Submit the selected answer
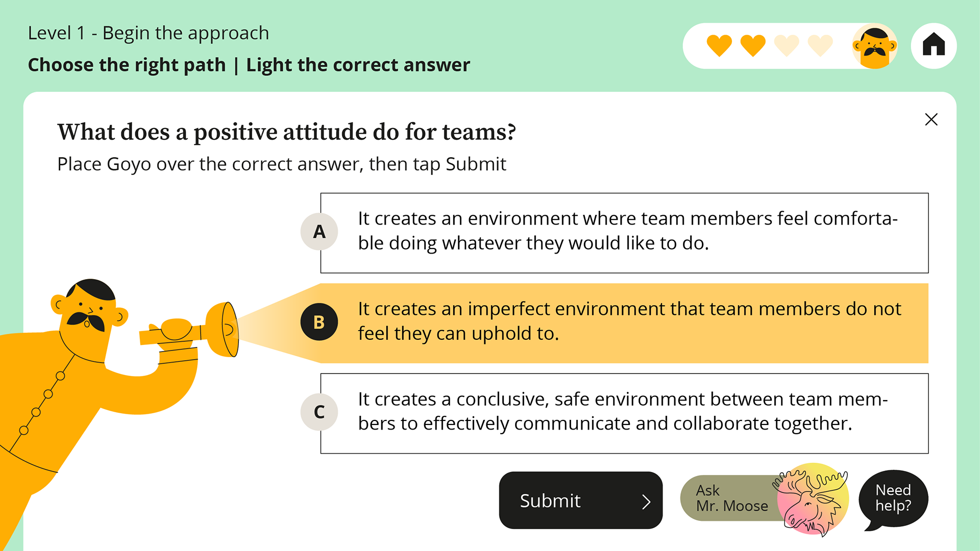Screen dimensions: 980x551 [581, 500]
